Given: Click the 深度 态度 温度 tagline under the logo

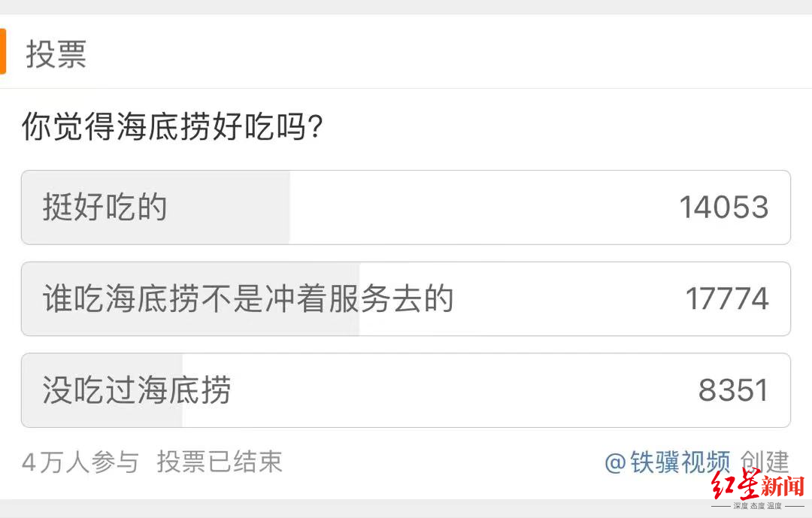Looking at the screenshot, I should click(757, 506).
